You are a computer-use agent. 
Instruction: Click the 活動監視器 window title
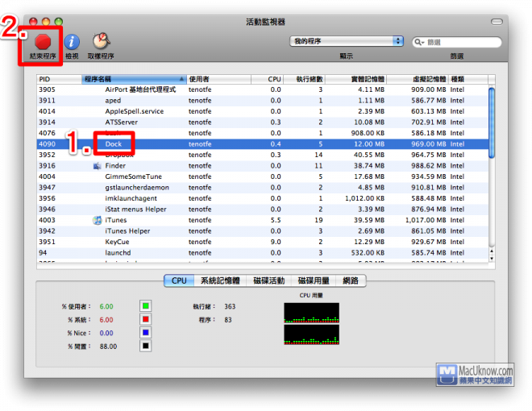click(266, 22)
